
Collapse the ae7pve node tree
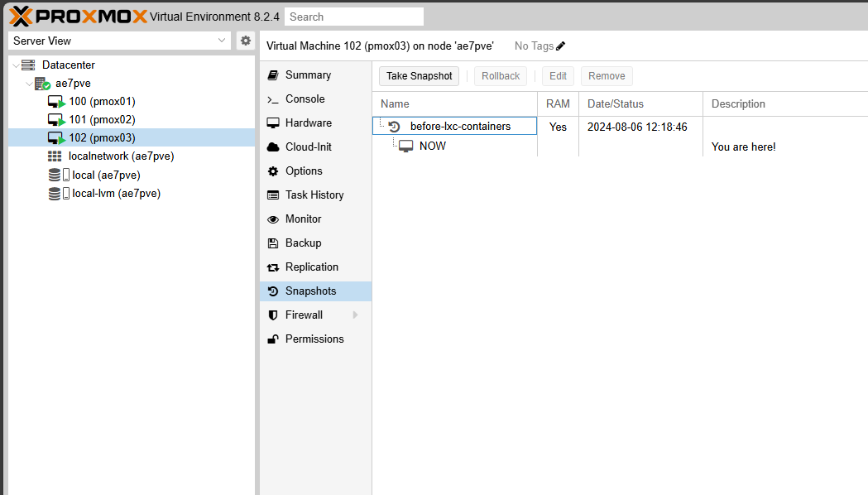[x=29, y=84]
